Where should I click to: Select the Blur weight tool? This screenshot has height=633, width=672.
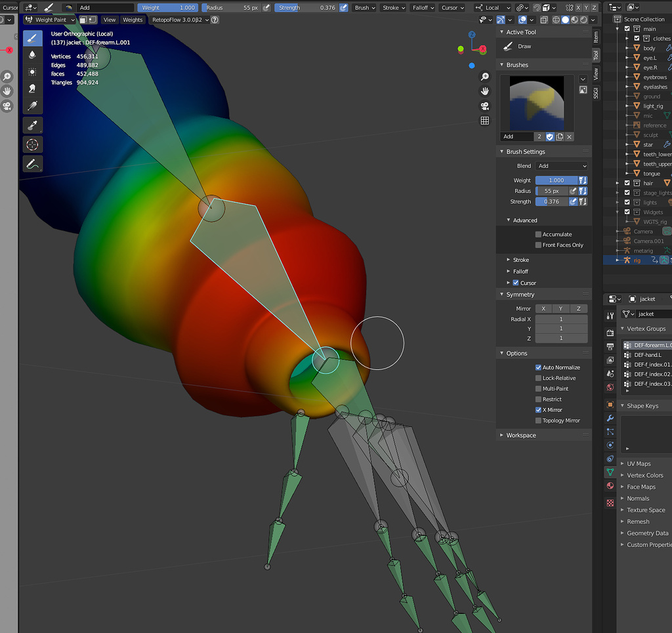click(33, 55)
